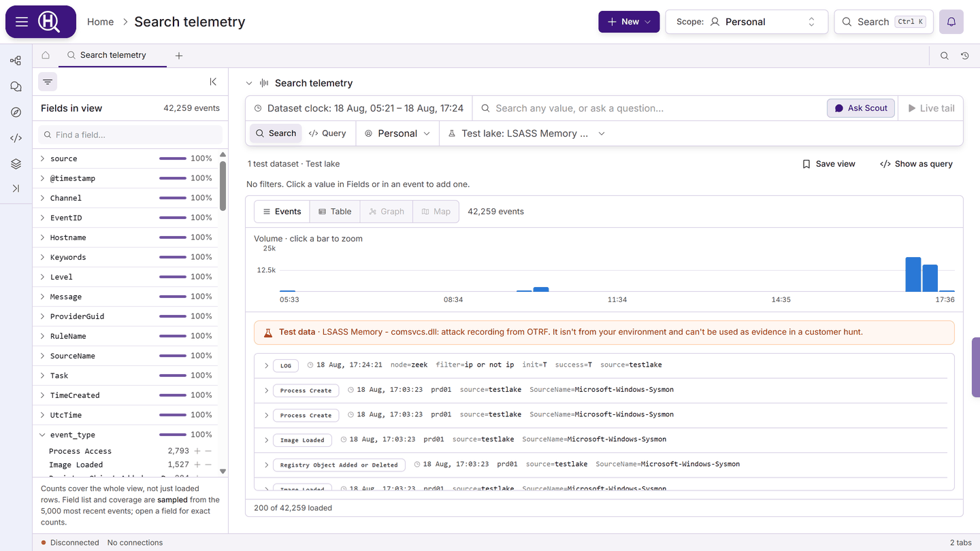Open the Personal workspace dropdown in the search bar
Screen dimensions: 980x551
coord(397,133)
